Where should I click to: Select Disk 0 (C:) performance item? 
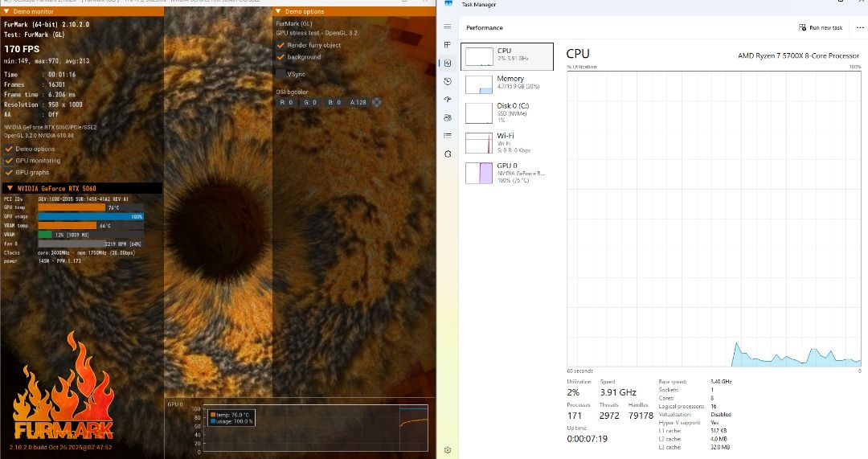point(507,113)
